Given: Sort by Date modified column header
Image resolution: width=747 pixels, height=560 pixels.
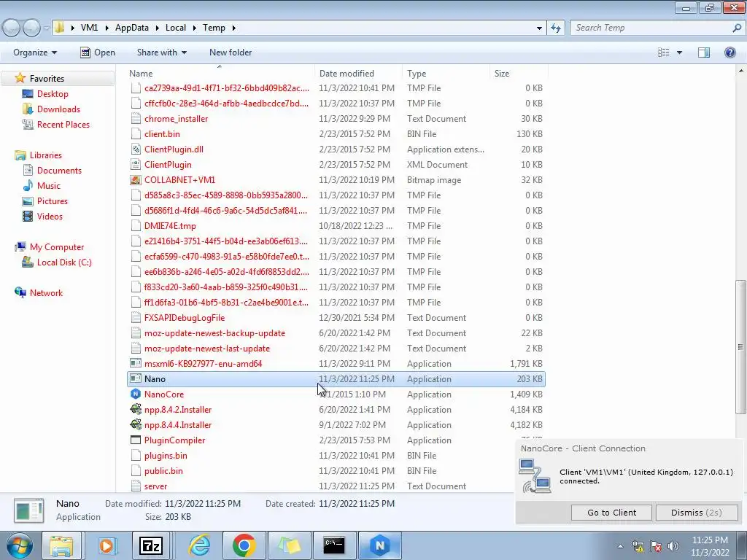Looking at the screenshot, I should click(x=358, y=74).
